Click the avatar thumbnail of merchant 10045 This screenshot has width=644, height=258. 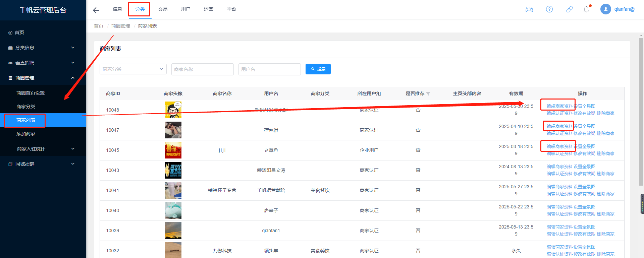click(x=173, y=150)
